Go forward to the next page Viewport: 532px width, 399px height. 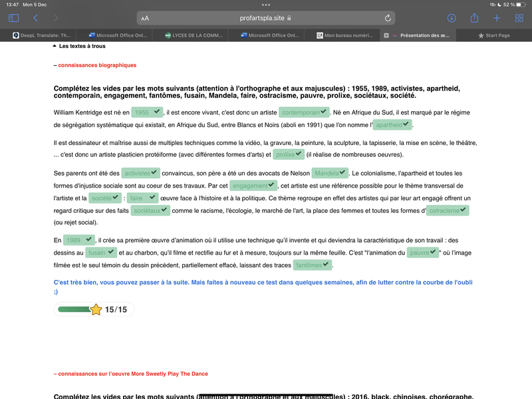pyautogui.click(x=56, y=18)
